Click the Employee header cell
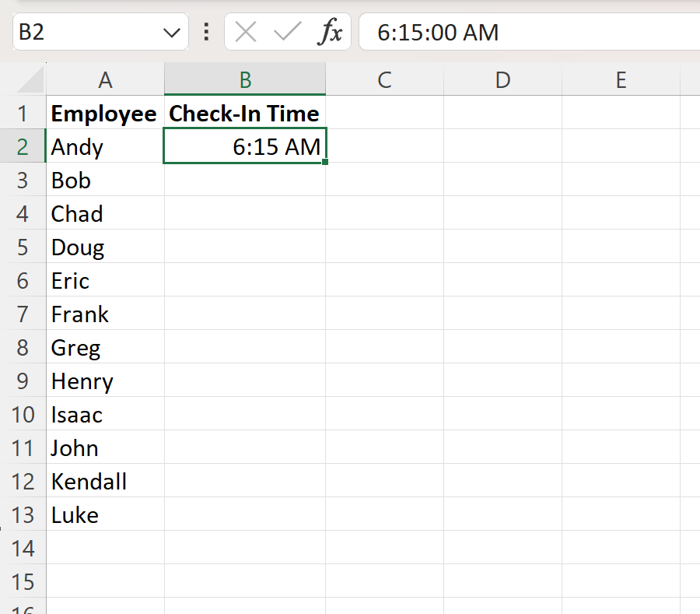The width and height of the screenshot is (700, 614). pos(103,113)
